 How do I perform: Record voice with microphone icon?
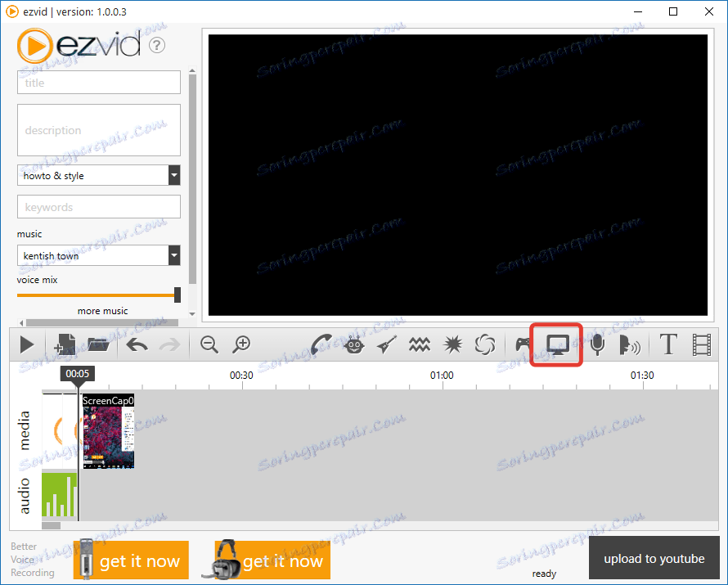598,345
